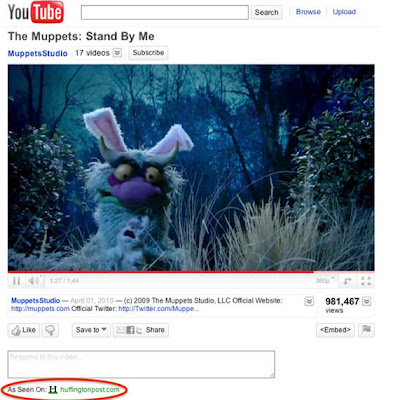The width and height of the screenshot is (400, 400).
Task: Click the Huffington Post H icon
Action: point(53,389)
